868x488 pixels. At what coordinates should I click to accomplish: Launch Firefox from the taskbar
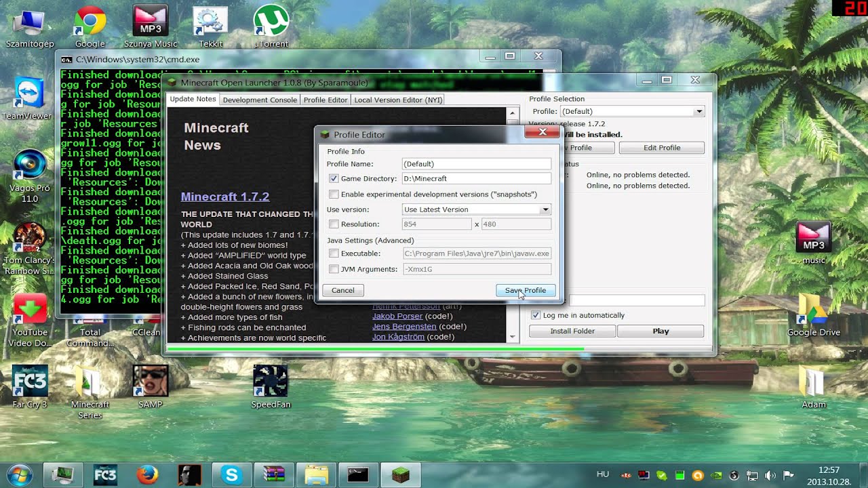click(x=147, y=474)
